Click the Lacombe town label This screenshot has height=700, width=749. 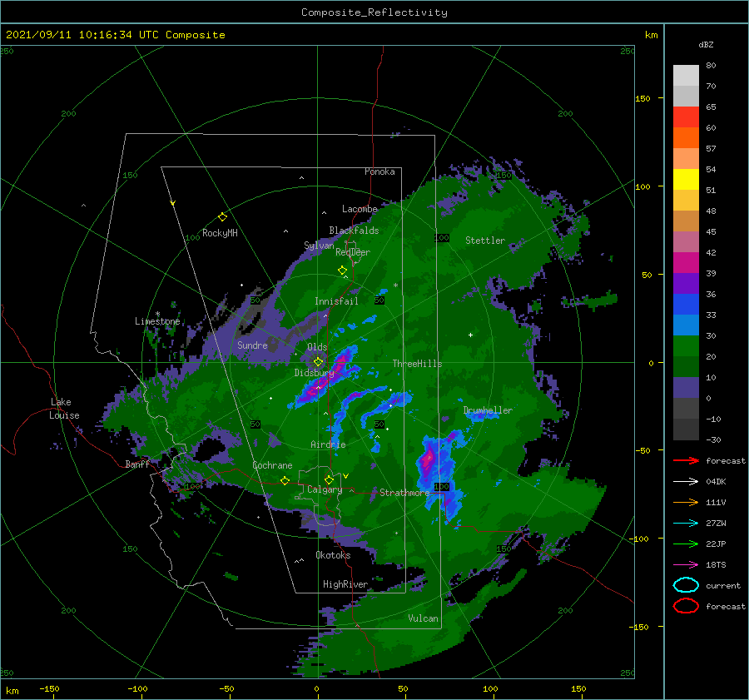click(x=360, y=209)
